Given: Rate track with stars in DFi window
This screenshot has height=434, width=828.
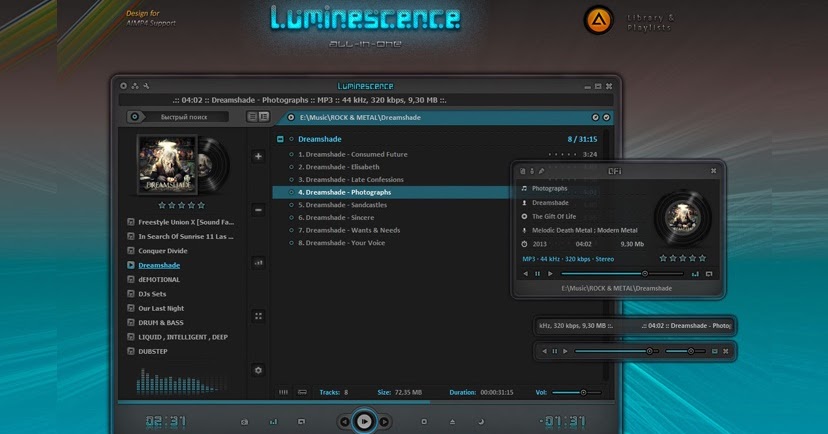Looking at the screenshot, I should 683,258.
